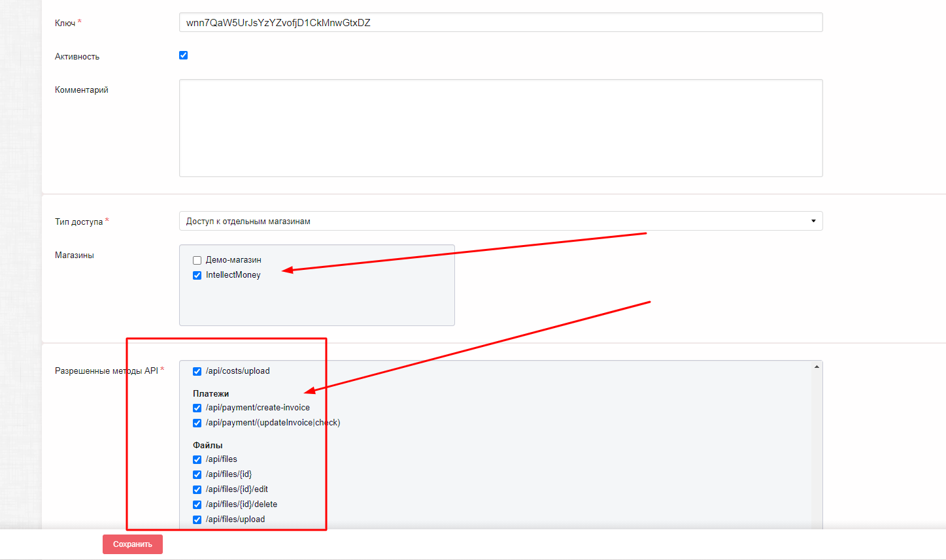Click the Магазины field label

[75, 255]
